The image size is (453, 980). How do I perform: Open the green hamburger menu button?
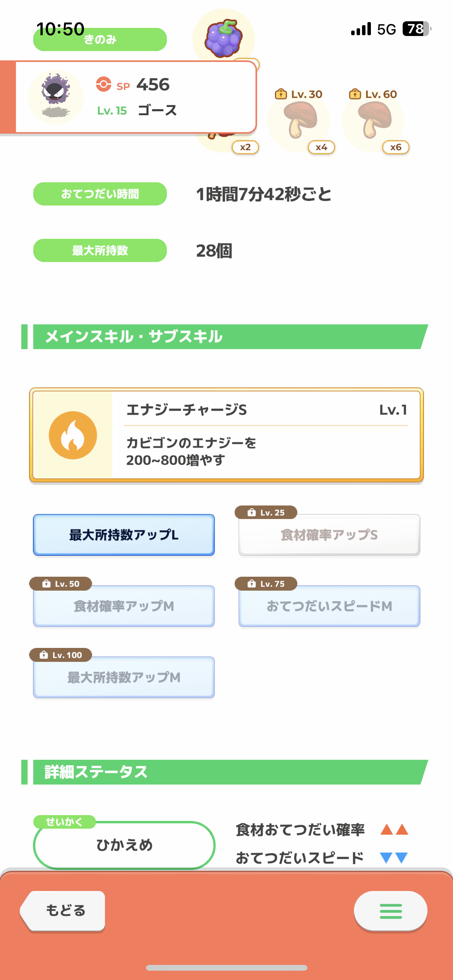(x=391, y=911)
